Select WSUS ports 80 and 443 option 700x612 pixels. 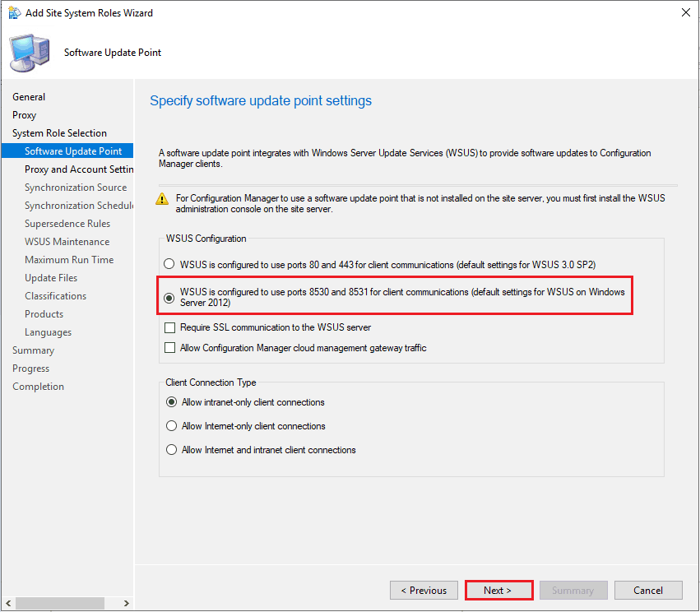pyautogui.click(x=170, y=265)
